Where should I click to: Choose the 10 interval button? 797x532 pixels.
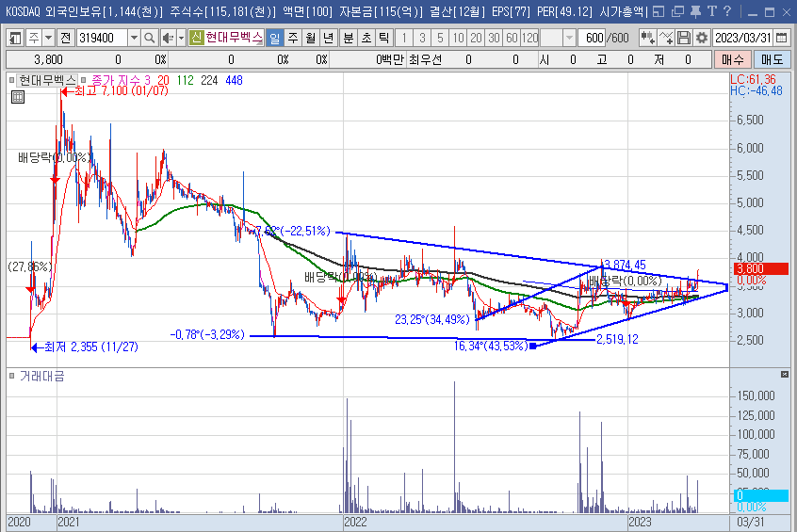pos(458,38)
